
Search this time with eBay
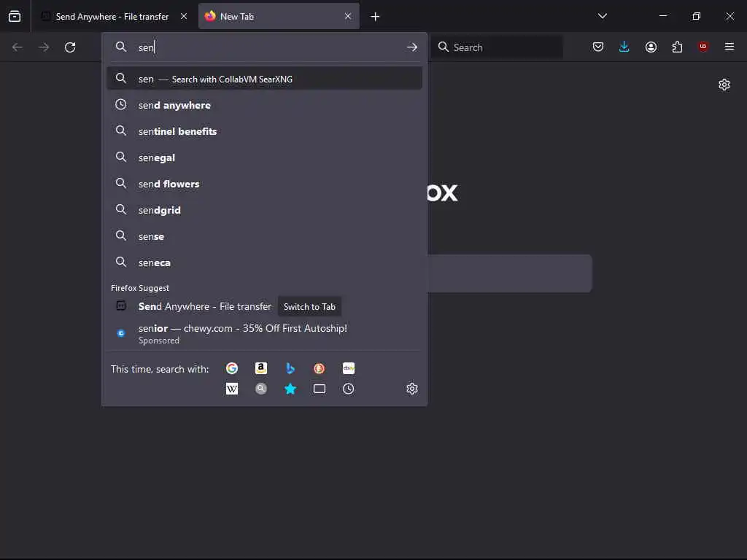(348, 368)
